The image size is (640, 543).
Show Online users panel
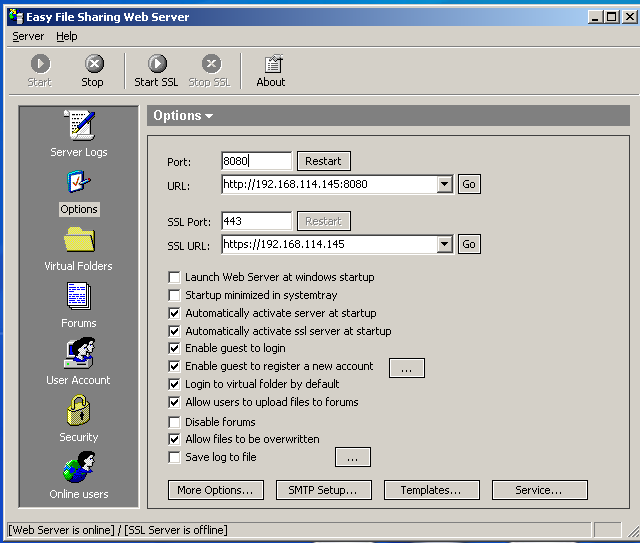(79, 467)
